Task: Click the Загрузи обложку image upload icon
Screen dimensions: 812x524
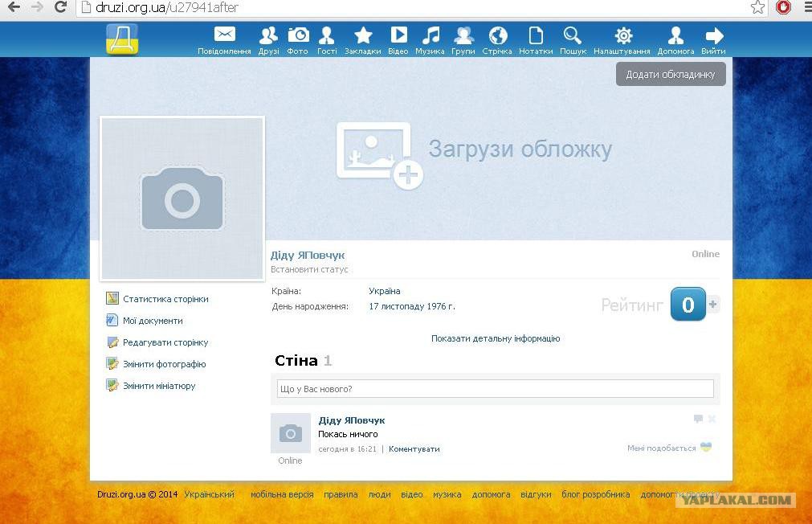Action: click(379, 155)
